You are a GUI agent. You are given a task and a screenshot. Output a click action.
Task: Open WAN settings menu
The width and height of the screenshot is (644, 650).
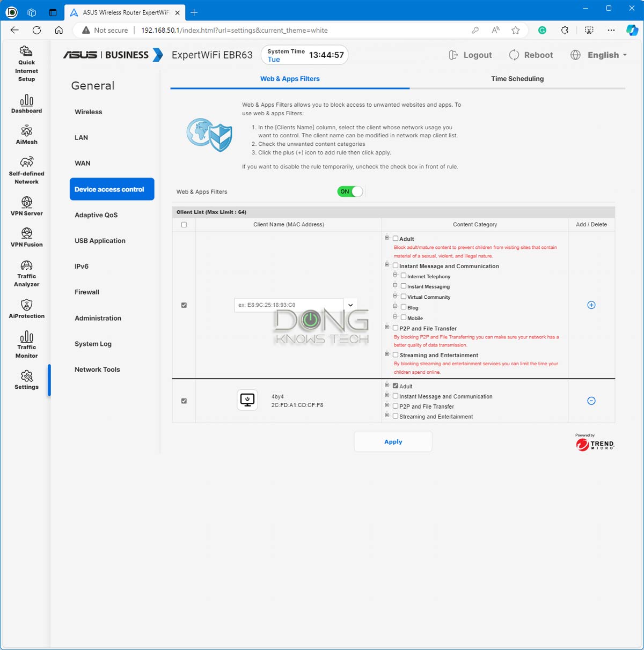82,164
